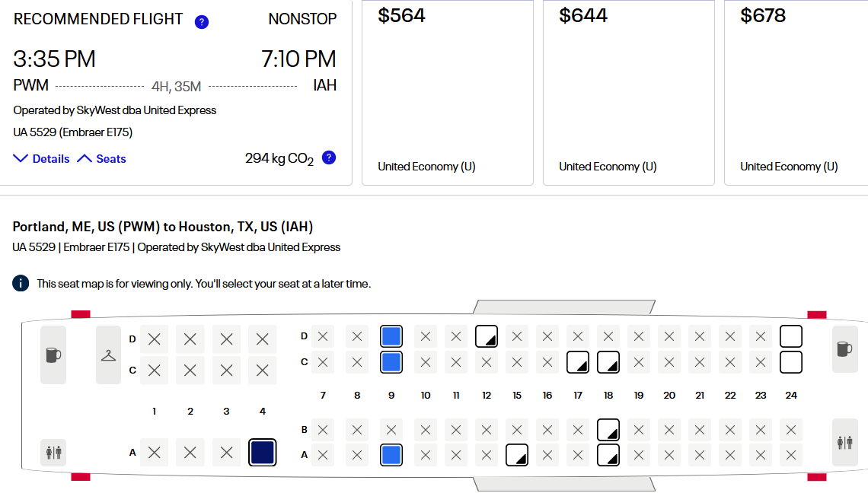The width and height of the screenshot is (868, 493).
Task: Choose the $644 United Economy fare
Action: point(628,92)
